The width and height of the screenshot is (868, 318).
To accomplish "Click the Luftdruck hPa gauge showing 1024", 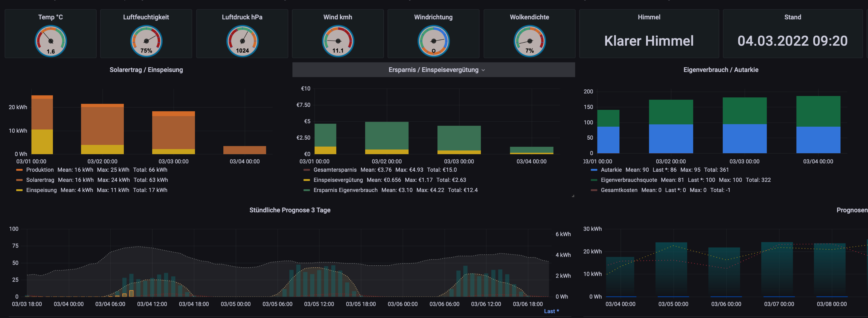I will (x=242, y=41).
